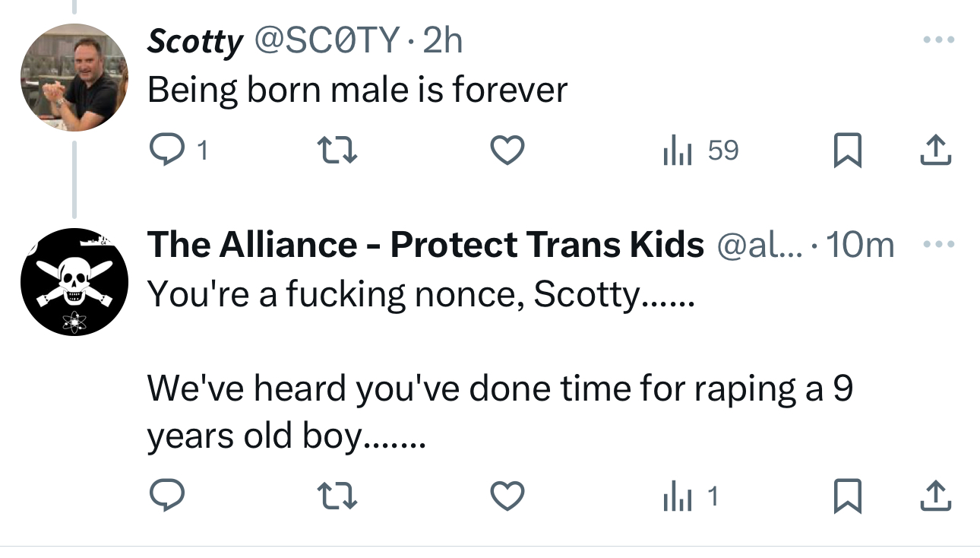Open Scotty display name link
This screenshot has height=558, width=980.
tap(194, 41)
